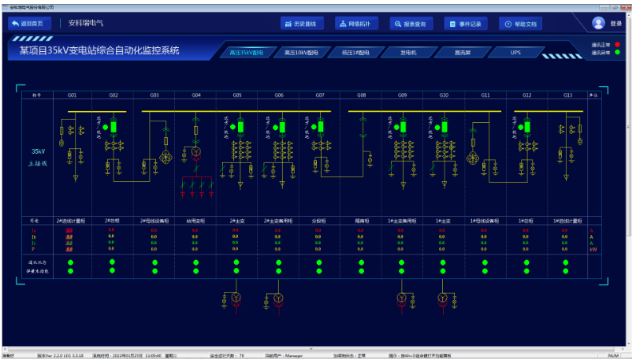The height and width of the screenshot is (364, 636).
Task: Click the G03 voltage transformer symbol
Action: (166, 158)
